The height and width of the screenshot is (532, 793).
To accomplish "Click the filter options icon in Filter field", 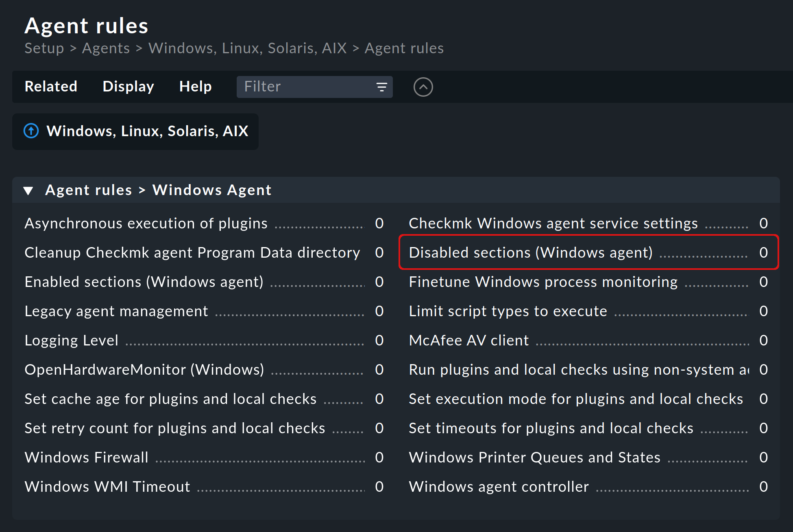I will [x=381, y=87].
